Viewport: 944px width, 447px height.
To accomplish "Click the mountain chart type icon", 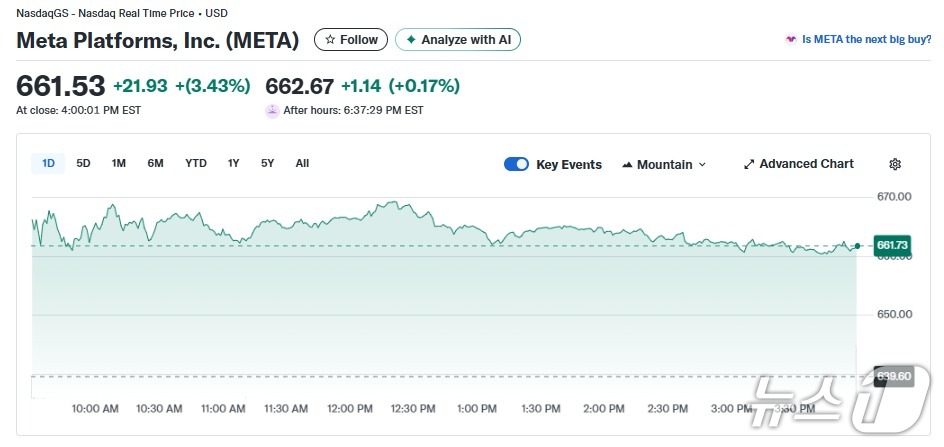I will [x=627, y=164].
